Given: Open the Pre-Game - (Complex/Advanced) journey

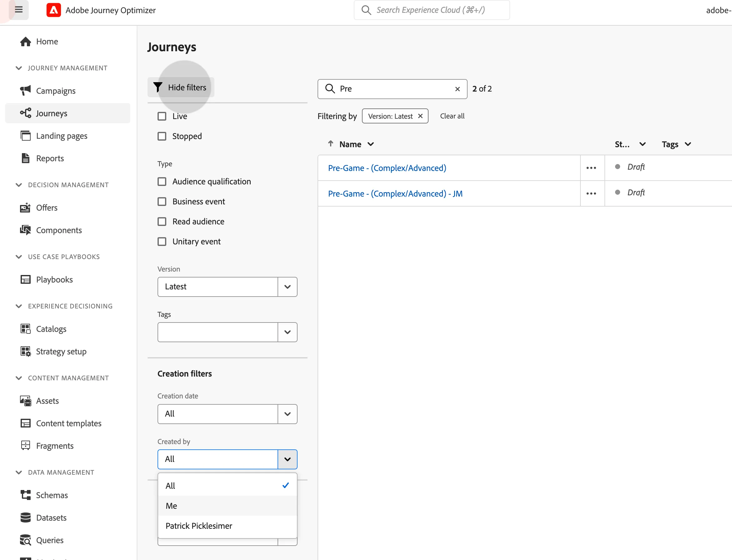Looking at the screenshot, I should [387, 168].
